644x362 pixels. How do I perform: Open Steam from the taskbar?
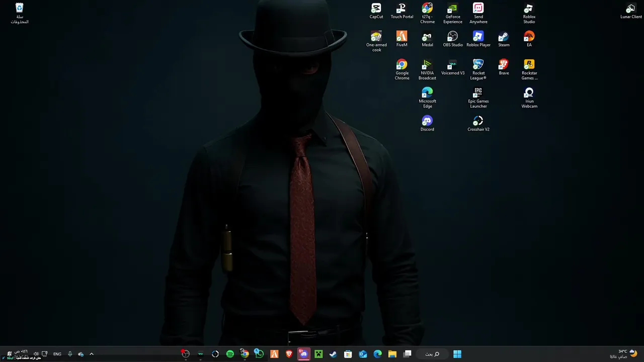click(x=333, y=354)
